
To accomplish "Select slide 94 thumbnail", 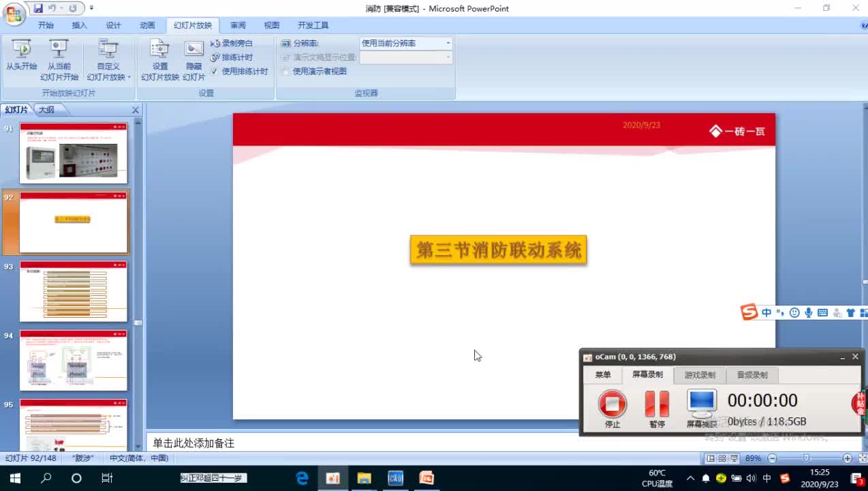I will 74,360.
